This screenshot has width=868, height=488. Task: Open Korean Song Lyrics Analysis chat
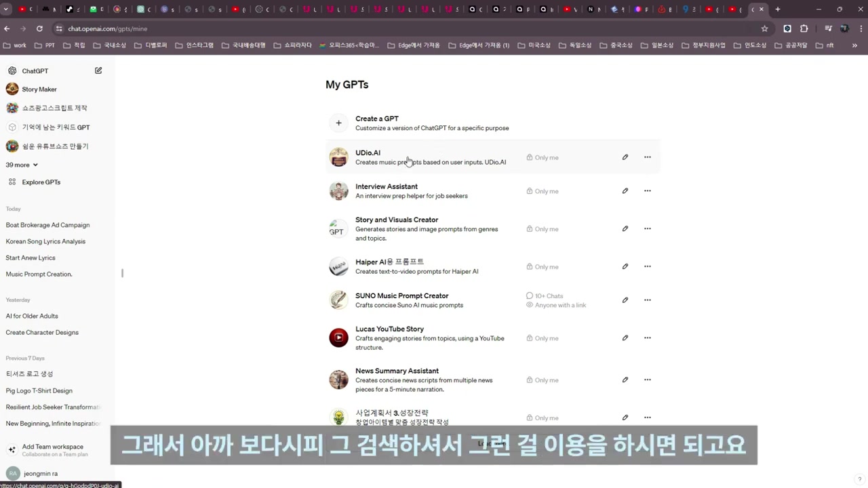pos(45,241)
